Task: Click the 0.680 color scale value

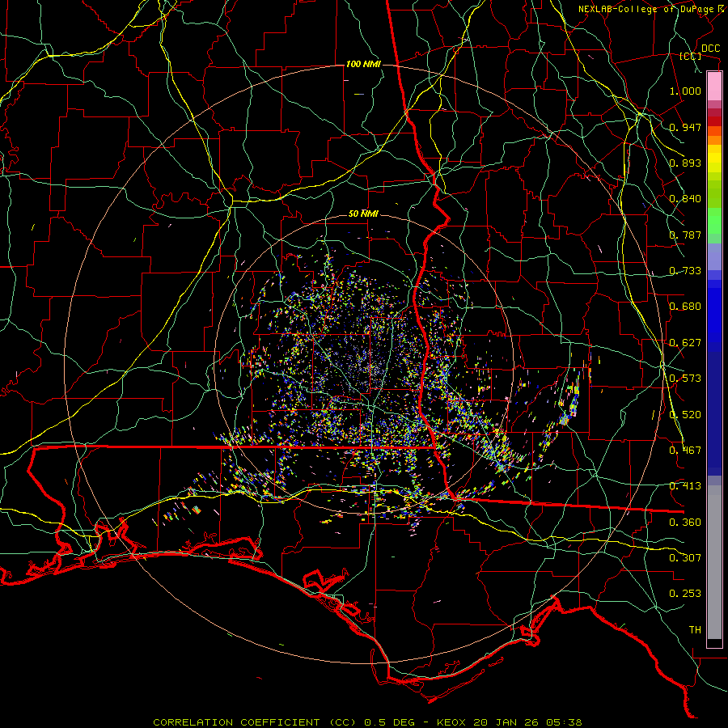Action: click(x=685, y=307)
